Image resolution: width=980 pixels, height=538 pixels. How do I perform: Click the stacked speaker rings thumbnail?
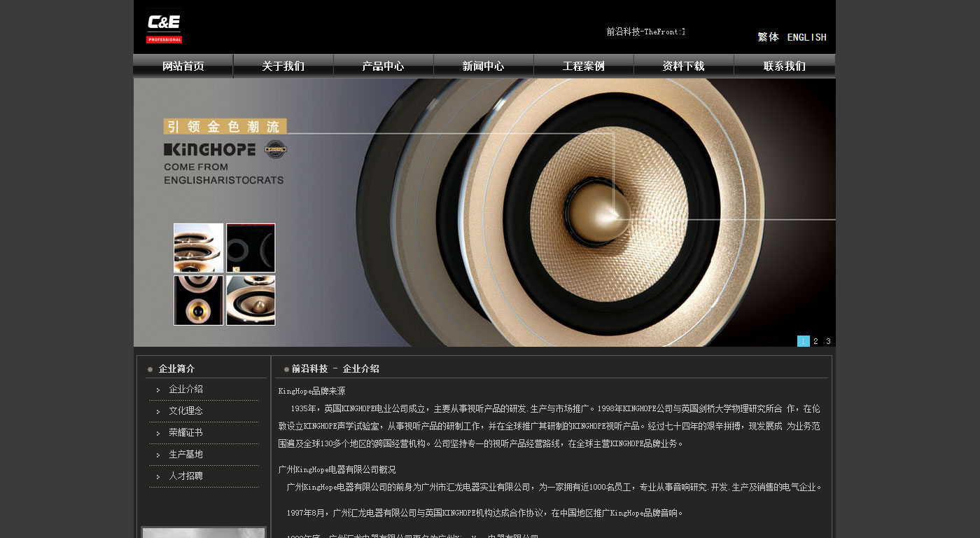(199, 248)
